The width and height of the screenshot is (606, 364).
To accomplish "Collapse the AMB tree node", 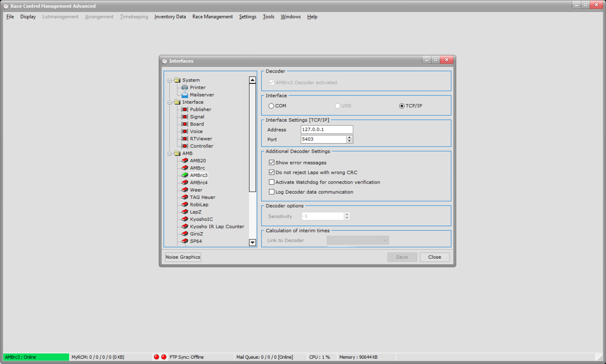I will coord(170,153).
